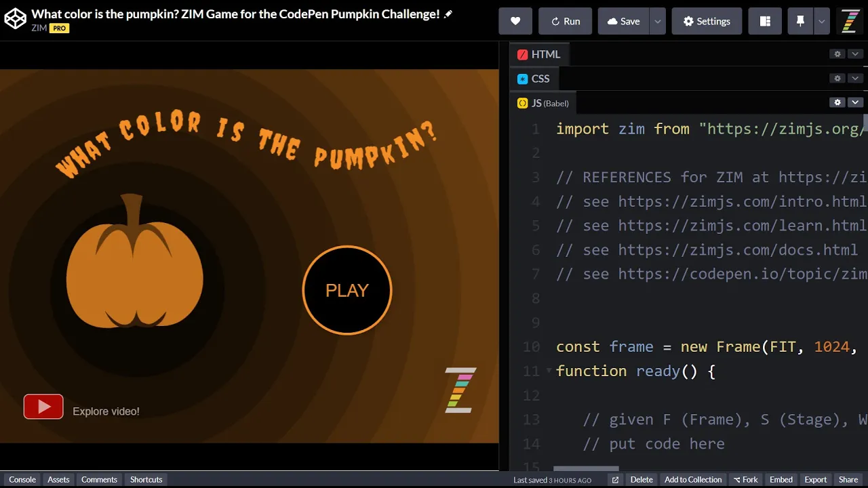Open the ZIM author profile link

coord(39,28)
